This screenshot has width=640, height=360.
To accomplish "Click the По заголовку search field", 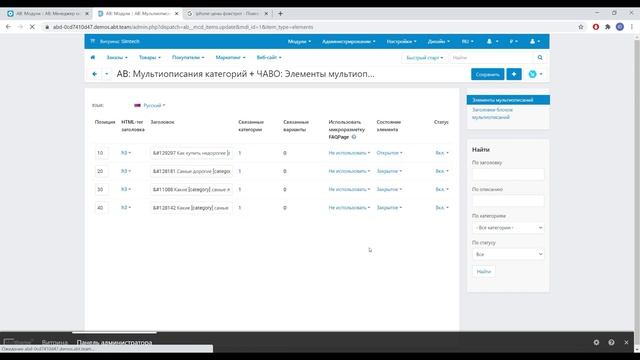I will [508, 174].
